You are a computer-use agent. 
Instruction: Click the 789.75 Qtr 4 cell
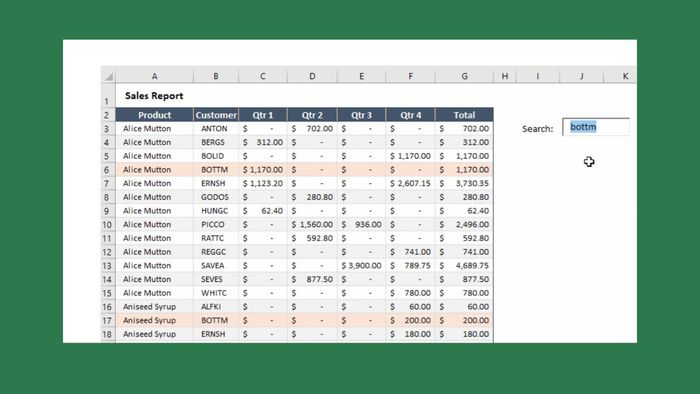(410, 265)
